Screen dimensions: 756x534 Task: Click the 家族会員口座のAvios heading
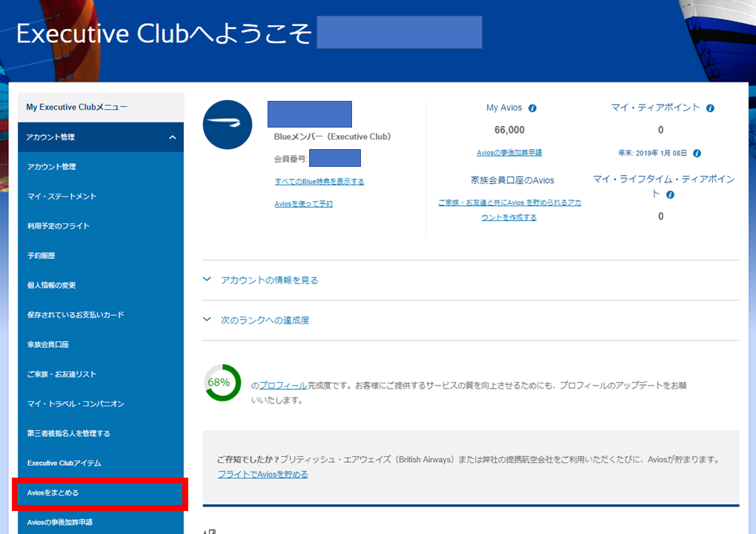tap(512, 180)
